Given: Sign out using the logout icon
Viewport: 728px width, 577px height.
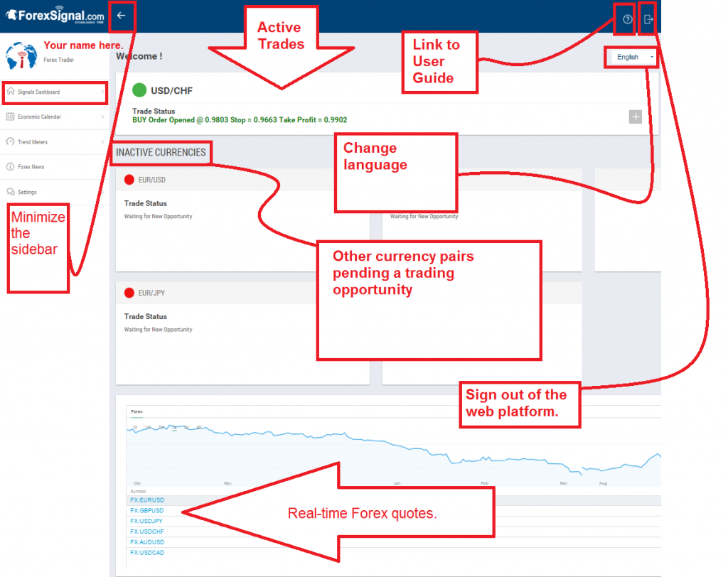Looking at the screenshot, I should (648, 18).
